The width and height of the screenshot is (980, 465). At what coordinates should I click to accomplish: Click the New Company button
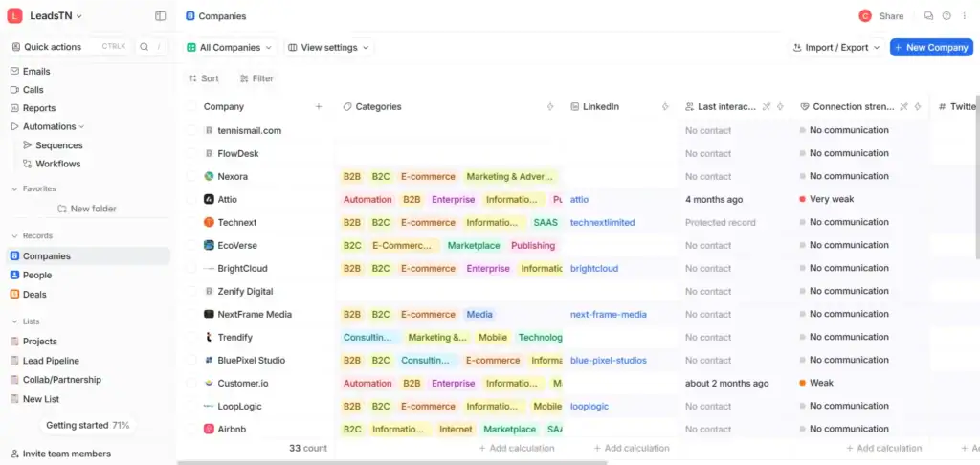pos(931,48)
